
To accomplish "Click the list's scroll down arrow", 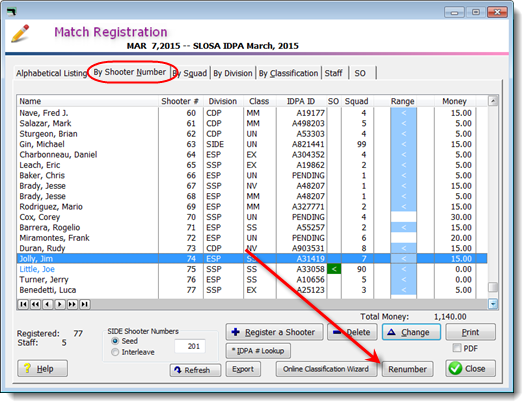I will point(493,304).
